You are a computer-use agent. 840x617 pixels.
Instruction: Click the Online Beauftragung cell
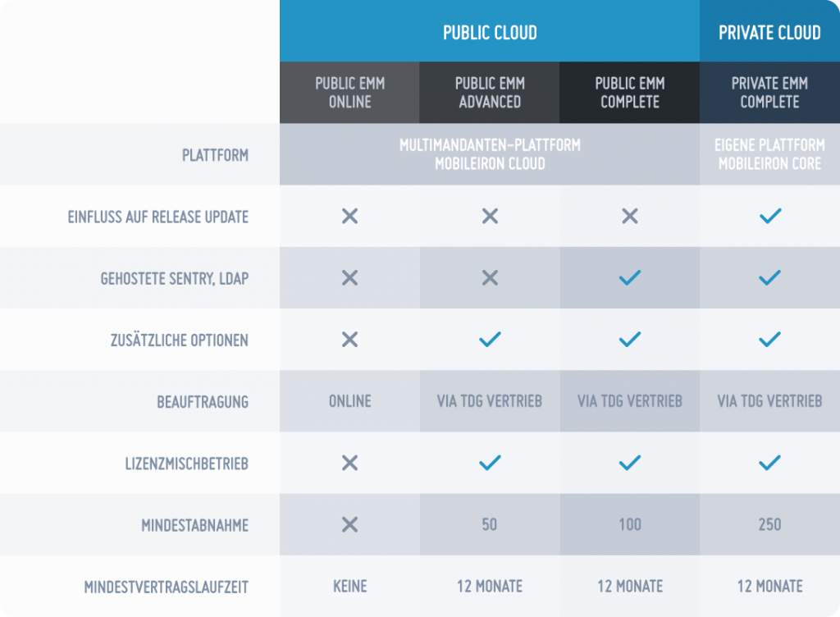click(349, 401)
